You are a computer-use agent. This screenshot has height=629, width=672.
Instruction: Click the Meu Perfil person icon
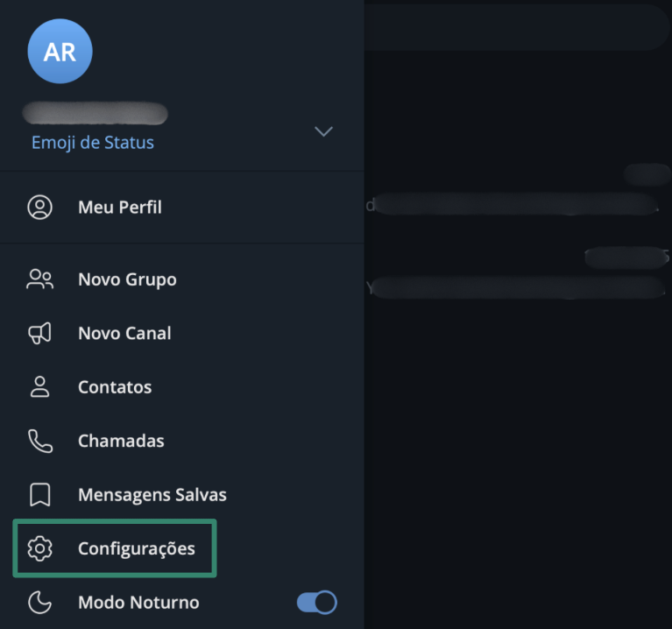(40, 208)
